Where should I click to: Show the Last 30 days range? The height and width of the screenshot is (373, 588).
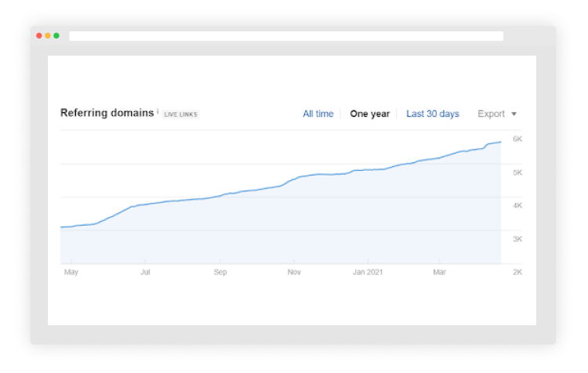coord(432,114)
